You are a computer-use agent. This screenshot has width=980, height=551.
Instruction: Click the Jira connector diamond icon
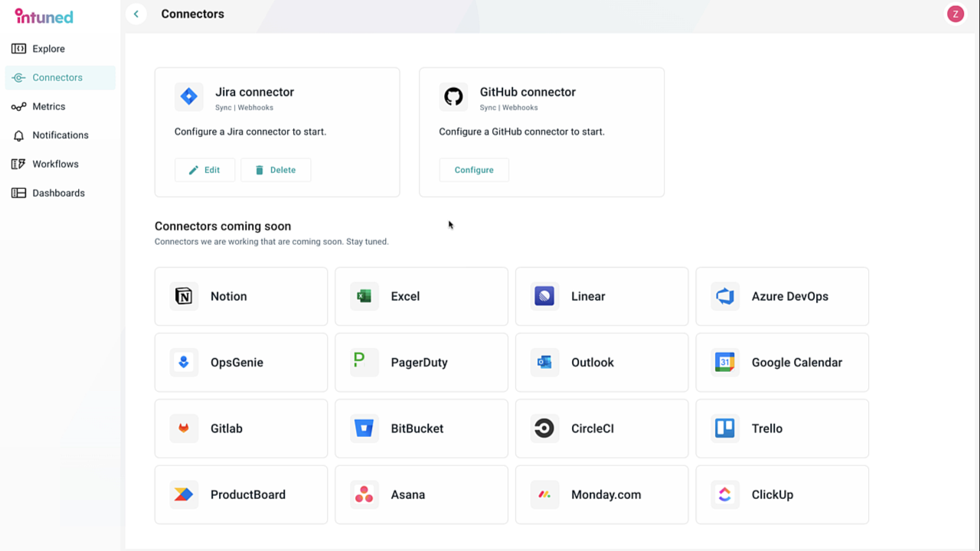(188, 96)
